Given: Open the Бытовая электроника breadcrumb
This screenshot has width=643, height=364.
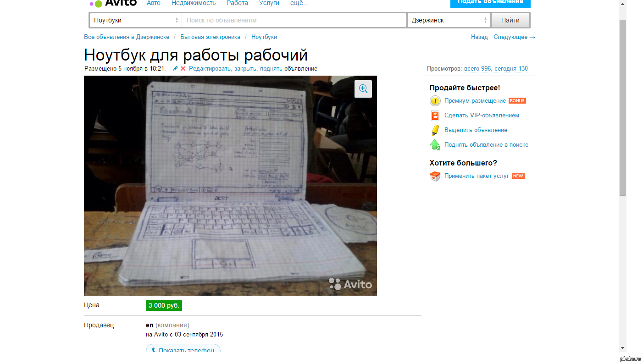Looking at the screenshot, I should [x=210, y=37].
